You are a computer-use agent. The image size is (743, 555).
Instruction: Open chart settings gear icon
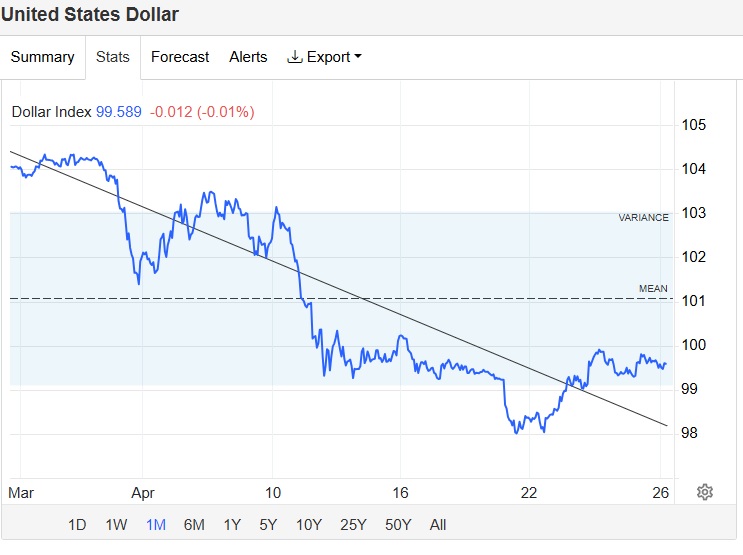[x=705, y=492]
